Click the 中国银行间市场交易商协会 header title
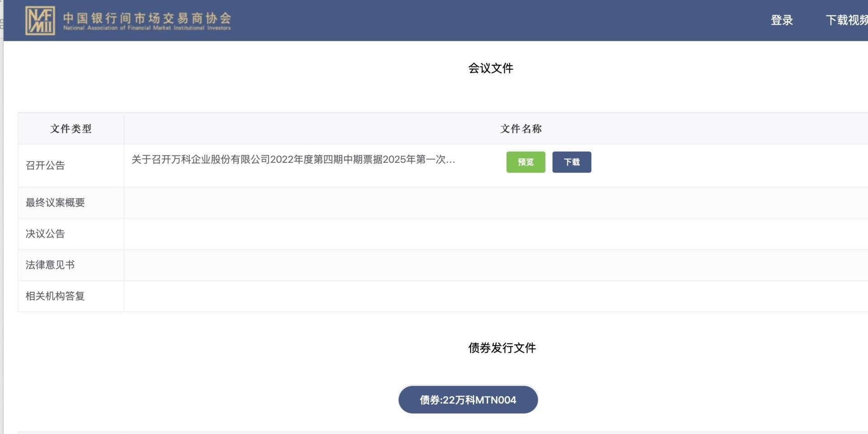This screenshot has height=434, width=868. (147, 18)
